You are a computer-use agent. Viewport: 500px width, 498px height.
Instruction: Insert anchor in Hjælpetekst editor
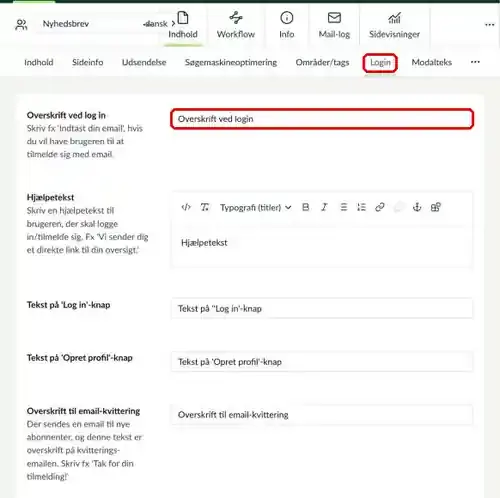pos(417,207)
